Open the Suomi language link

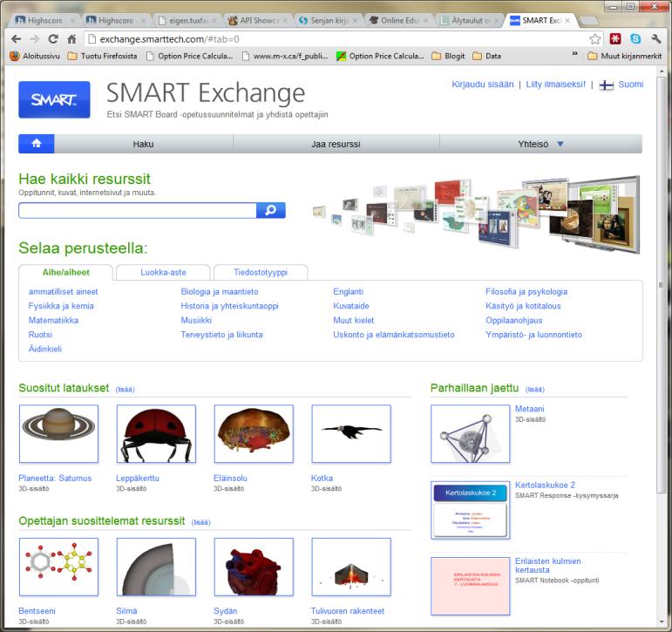630,85
